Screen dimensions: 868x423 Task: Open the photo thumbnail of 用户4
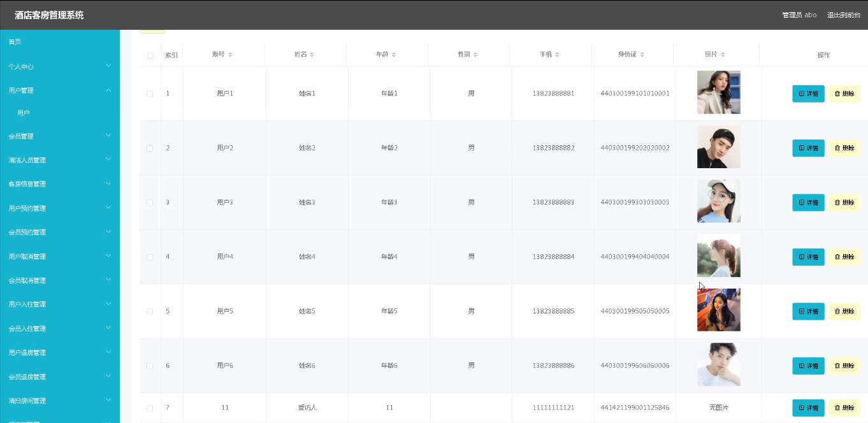(x=719, y=255)
